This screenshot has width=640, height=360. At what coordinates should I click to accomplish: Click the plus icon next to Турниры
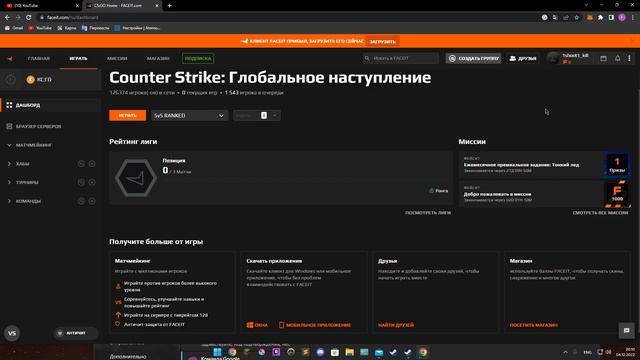click(x=92, y=182)
